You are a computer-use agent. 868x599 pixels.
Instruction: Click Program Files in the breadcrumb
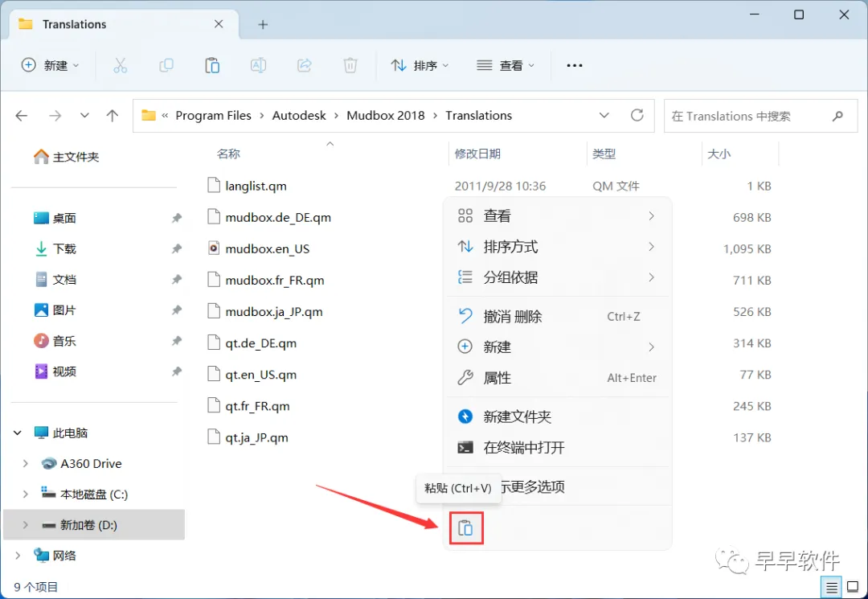213,116
